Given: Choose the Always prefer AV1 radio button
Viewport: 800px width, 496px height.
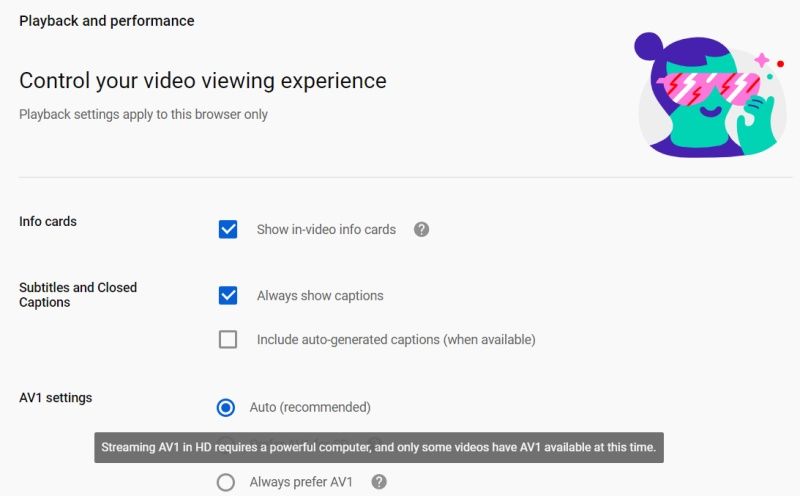Looking at the screenshot, I should click(226, 482).
